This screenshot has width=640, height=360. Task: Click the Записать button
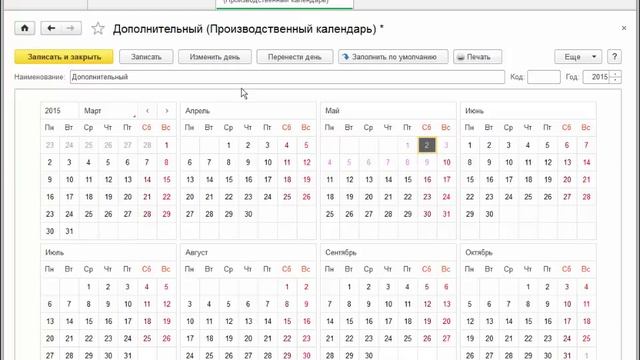tap(146, 57)
